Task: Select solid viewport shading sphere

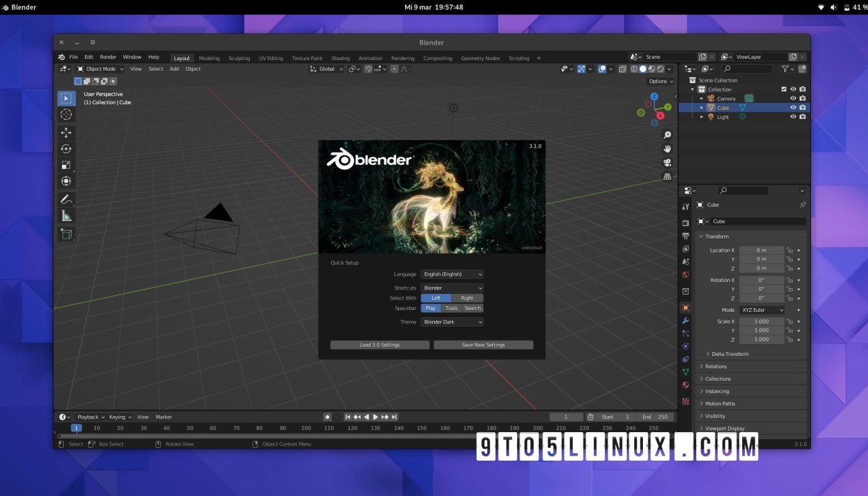Action: (x=643, y=69)
